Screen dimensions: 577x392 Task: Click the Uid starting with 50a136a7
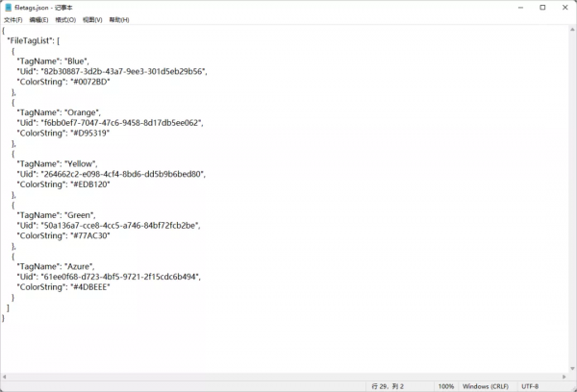[x=119, y=226]
